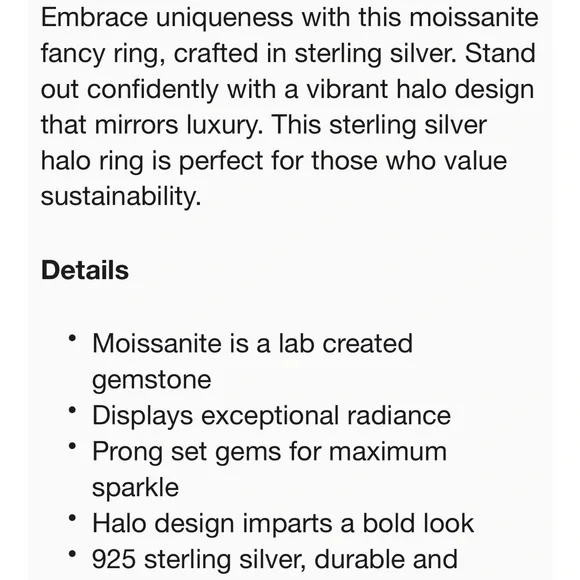Click the 'Displays exceptional radiance' bullet text
580x580 pixels.
click(x=272, y=416)
